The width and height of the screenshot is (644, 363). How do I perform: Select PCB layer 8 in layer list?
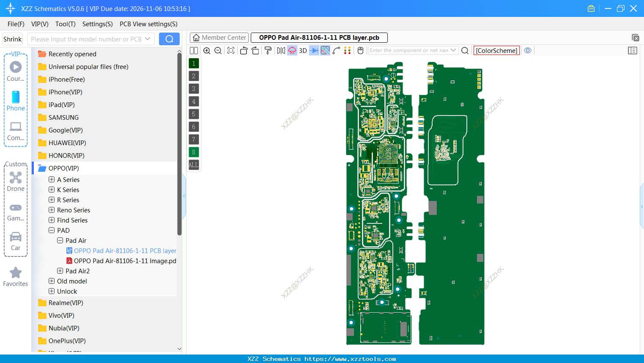point(193,152)
